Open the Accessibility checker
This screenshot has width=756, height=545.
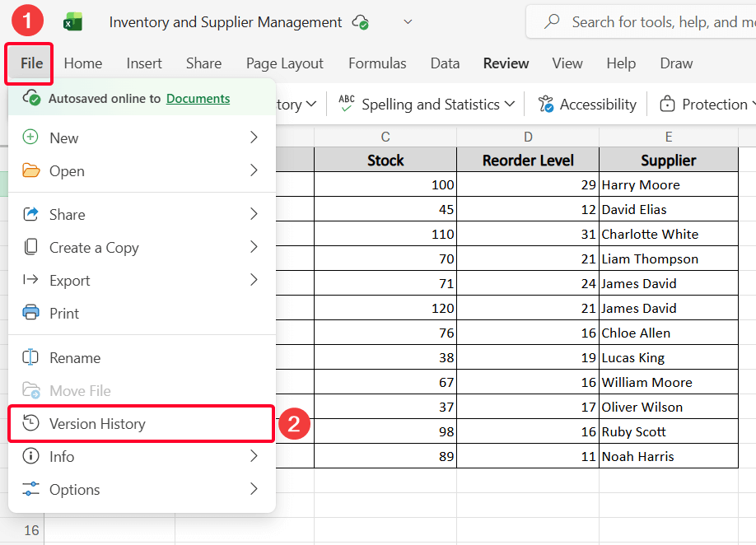click(586, 104)
